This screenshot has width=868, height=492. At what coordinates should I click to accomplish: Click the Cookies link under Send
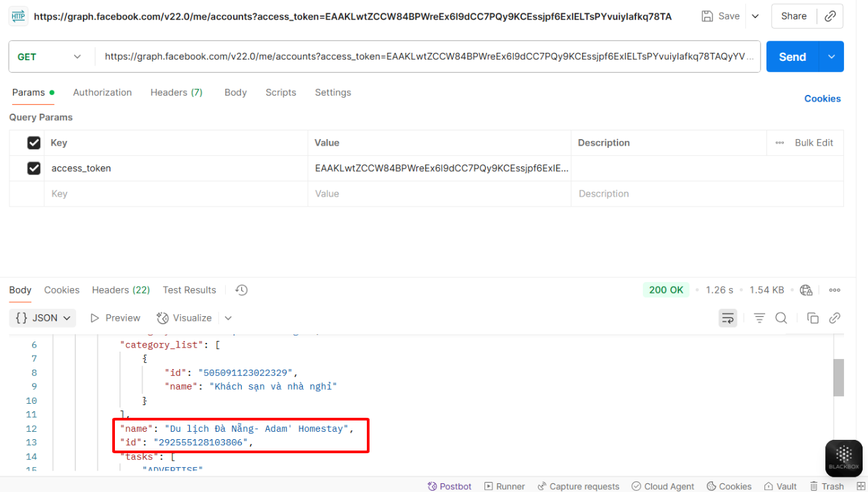pyautogui.click(x=823, y=98)
